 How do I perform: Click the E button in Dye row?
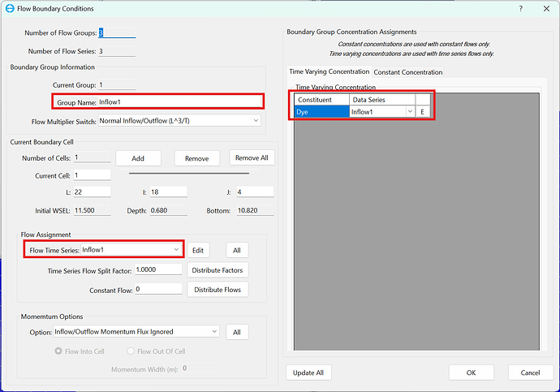(422, 111)
